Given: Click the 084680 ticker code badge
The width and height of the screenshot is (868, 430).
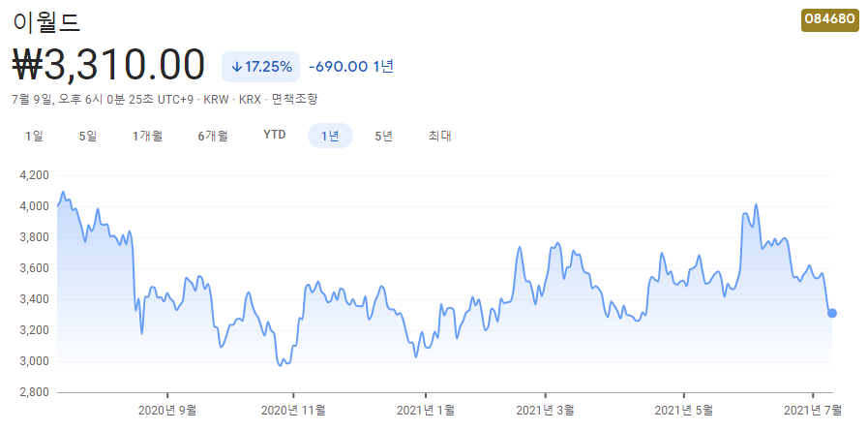Looking at the screenshot, I should point(830,20).
